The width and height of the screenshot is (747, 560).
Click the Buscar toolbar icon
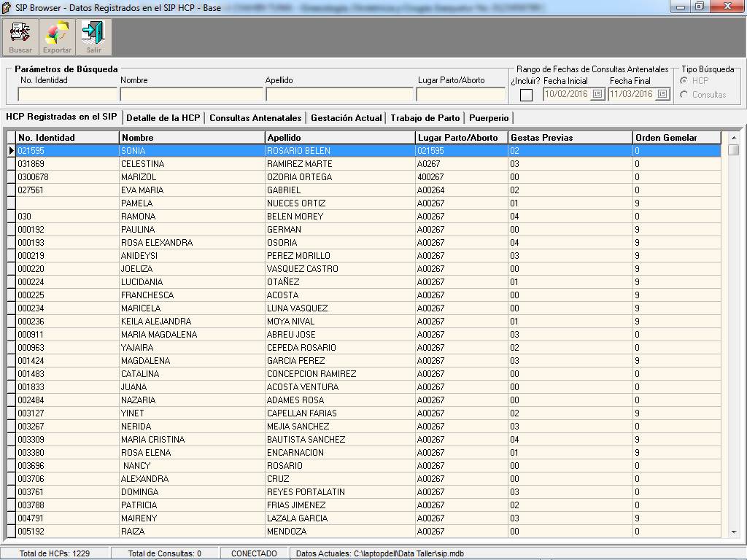[x=20, y=37]
